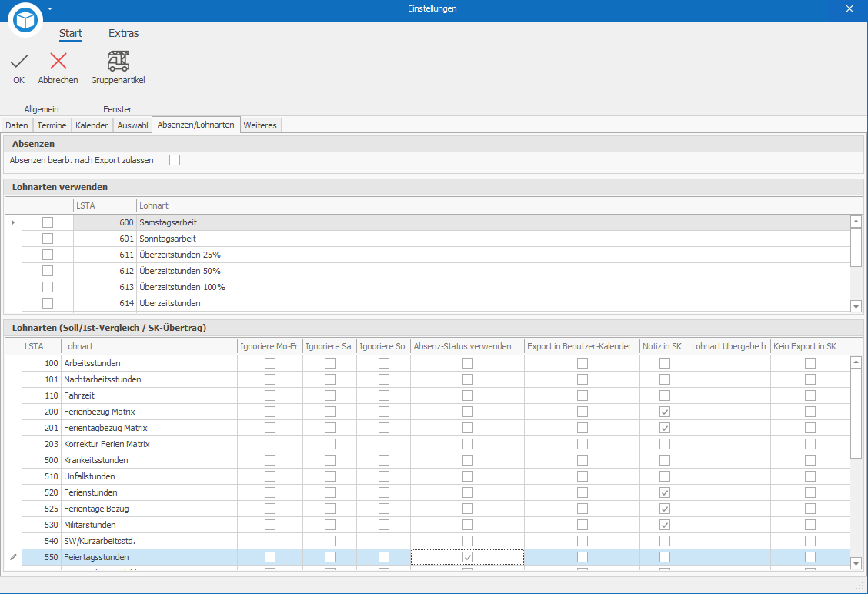
Task: Click the pencil edit indicator on row 550
Action: (13, 557)
